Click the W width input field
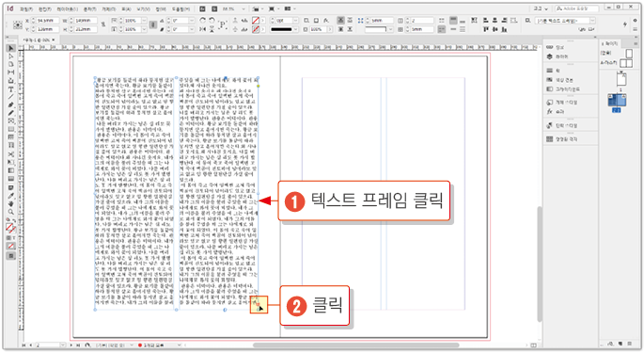Image resolution: width=644 pixels, height=353 pixels. (x=86, y=20)
